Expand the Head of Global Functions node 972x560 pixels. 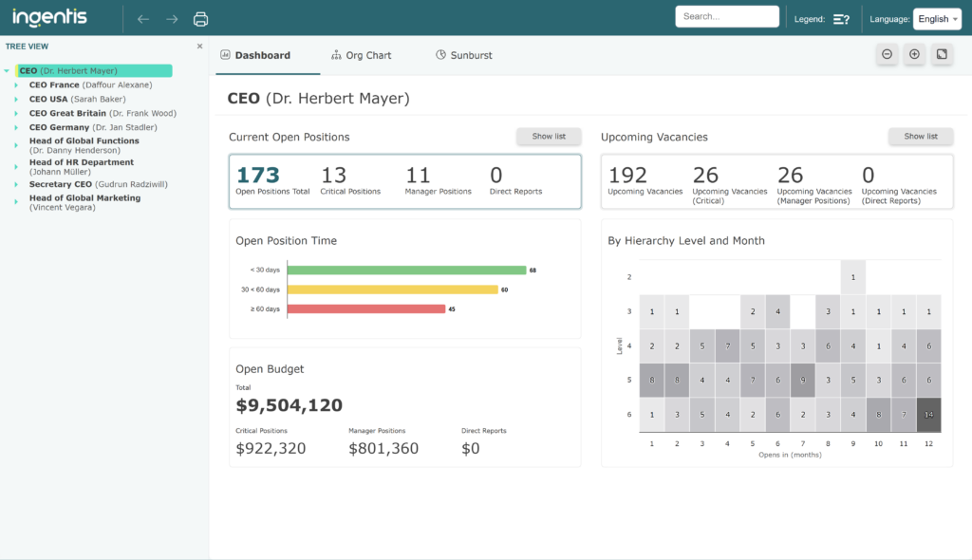16,145
